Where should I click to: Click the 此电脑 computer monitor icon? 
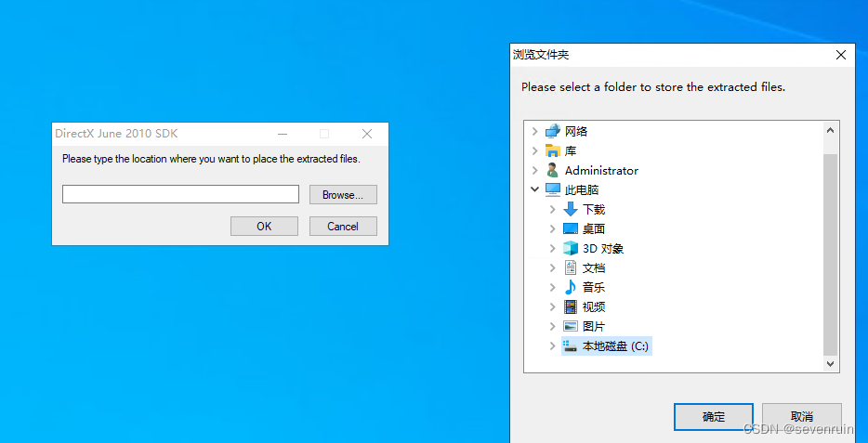[552, 189]
